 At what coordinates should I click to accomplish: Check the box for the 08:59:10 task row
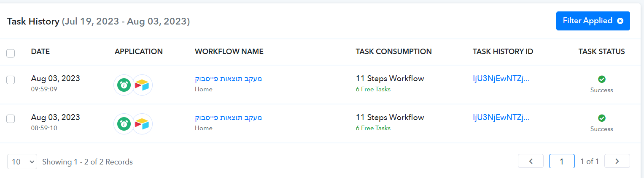[x=11, y=119]
